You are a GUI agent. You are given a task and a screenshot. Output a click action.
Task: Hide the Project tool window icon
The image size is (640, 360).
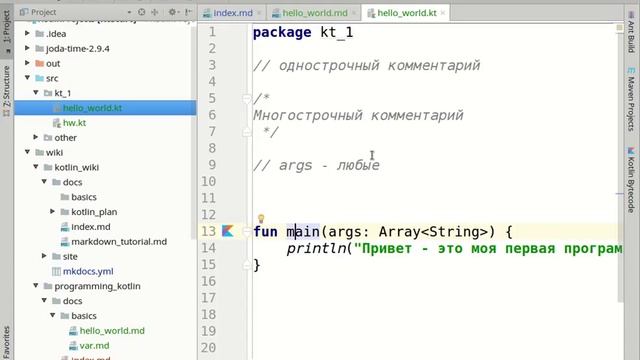coord(188,12)
